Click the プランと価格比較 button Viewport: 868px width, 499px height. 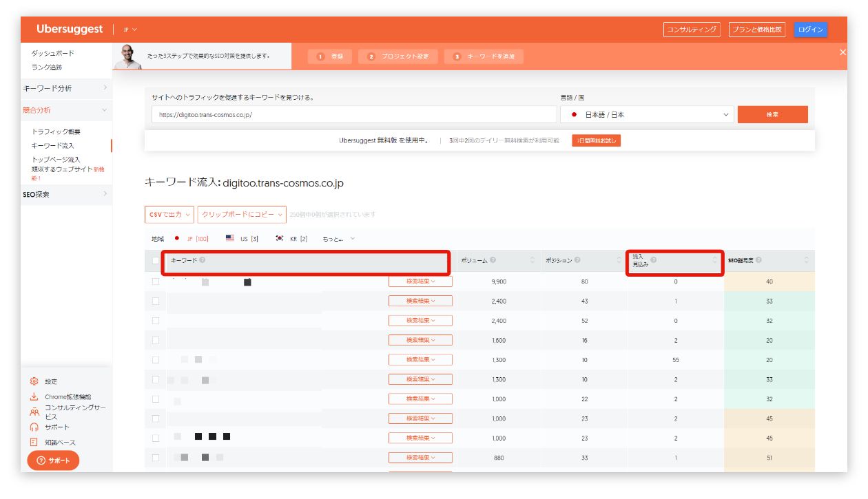click(x=757, y=30)
